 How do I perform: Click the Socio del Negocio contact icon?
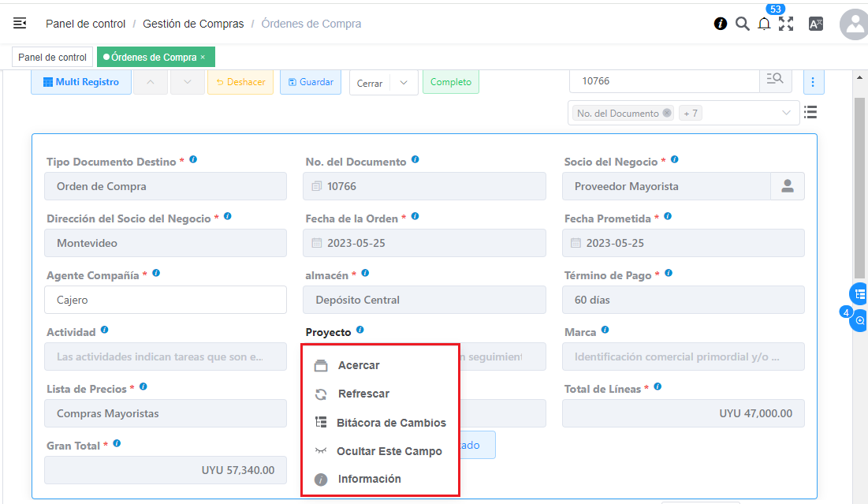tap(787, 186)
